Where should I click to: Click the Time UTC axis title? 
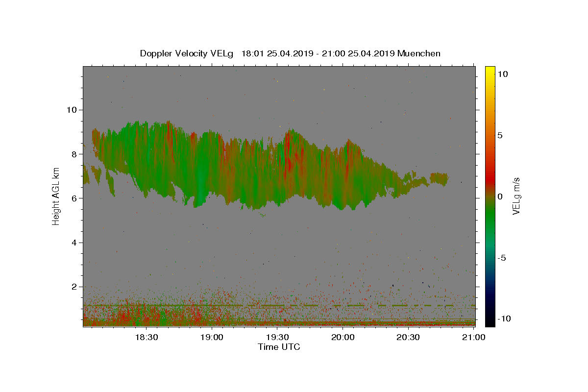279,347
